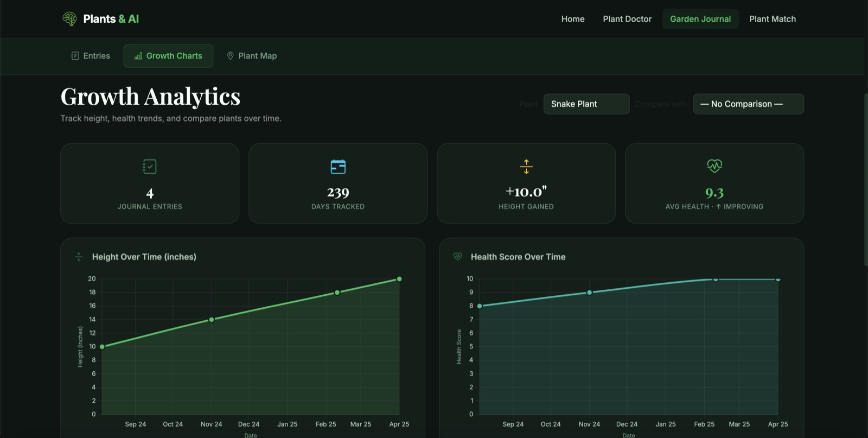
Task: Click the Apr 25 health chart point
Action: coord(778,280)
